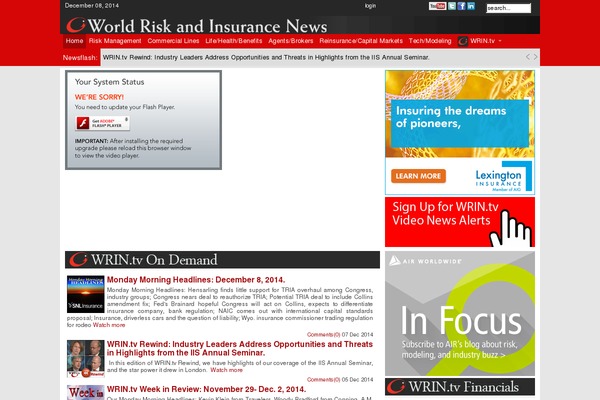
Task: Open Reinsurance/Capital Markets section
Action: 361,41
